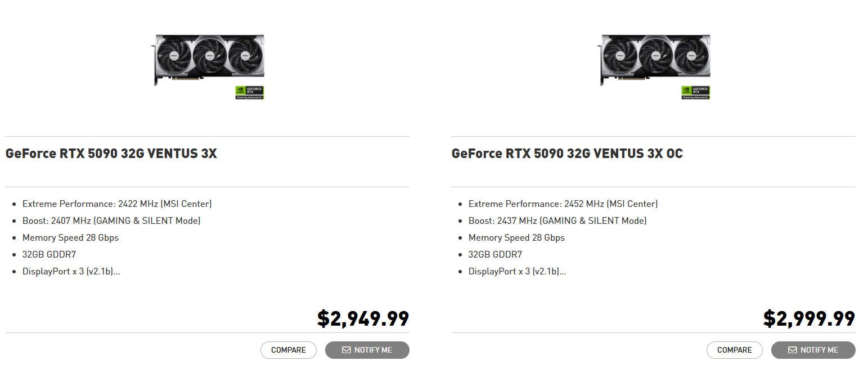Viewport: 868px width, 374px height.
Task: Click COMPARE for the $2,949.99 card
Action: pos(289,350)
